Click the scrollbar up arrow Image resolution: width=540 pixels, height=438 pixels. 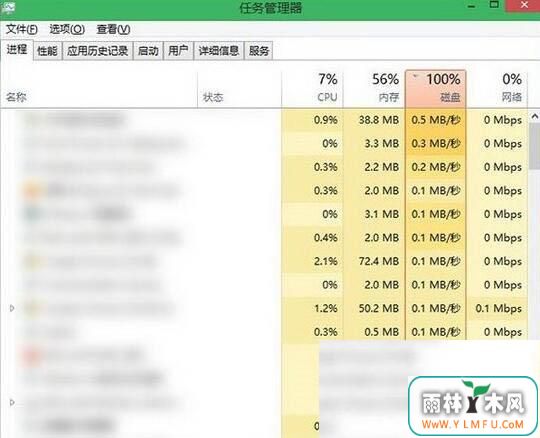point(534,117)
